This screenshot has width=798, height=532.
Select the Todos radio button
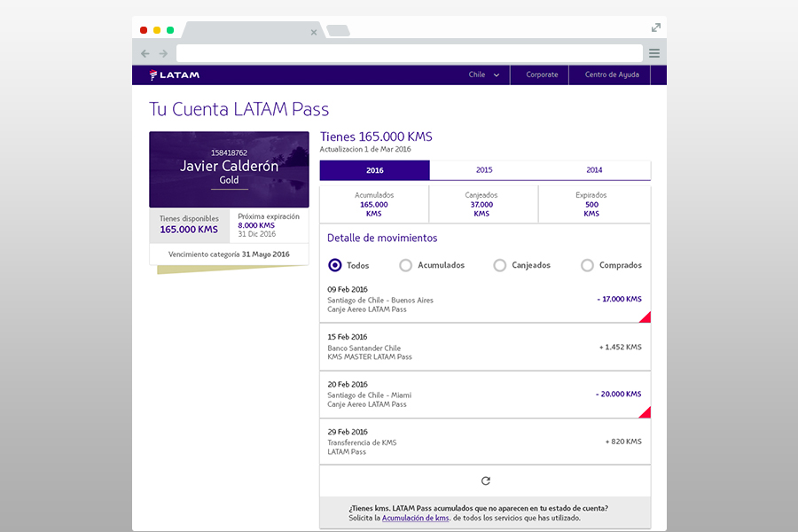tap(335, 265)
